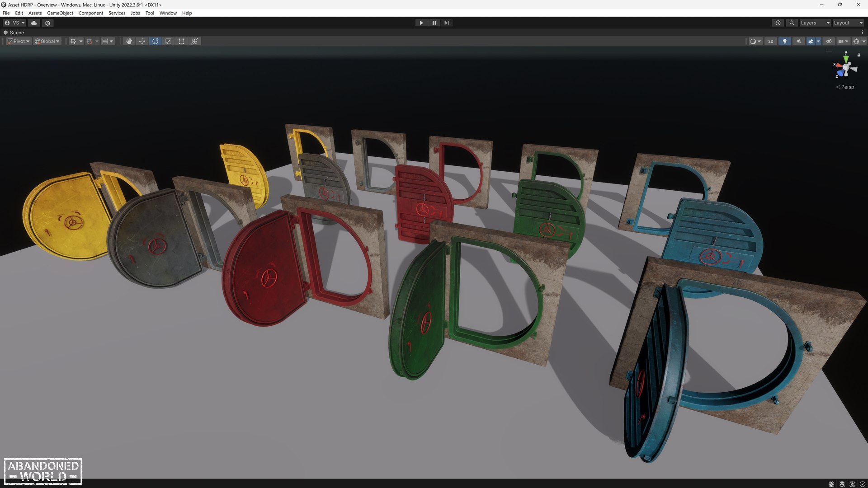Open Undo History
Screen dimensions: 868x488
pos(778,23)
